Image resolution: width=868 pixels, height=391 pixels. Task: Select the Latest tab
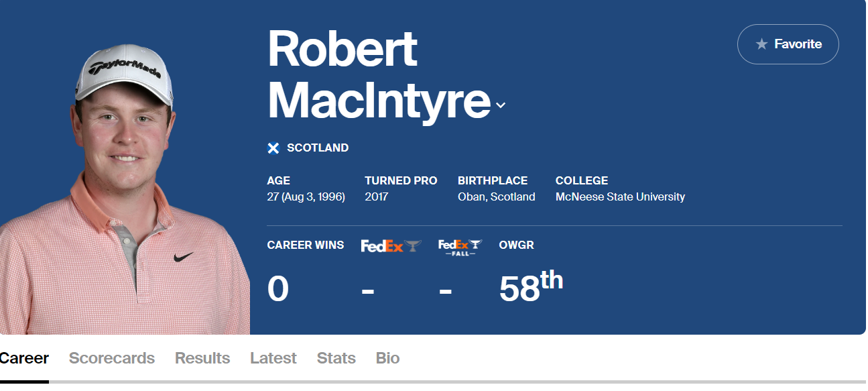click(273, 358)
